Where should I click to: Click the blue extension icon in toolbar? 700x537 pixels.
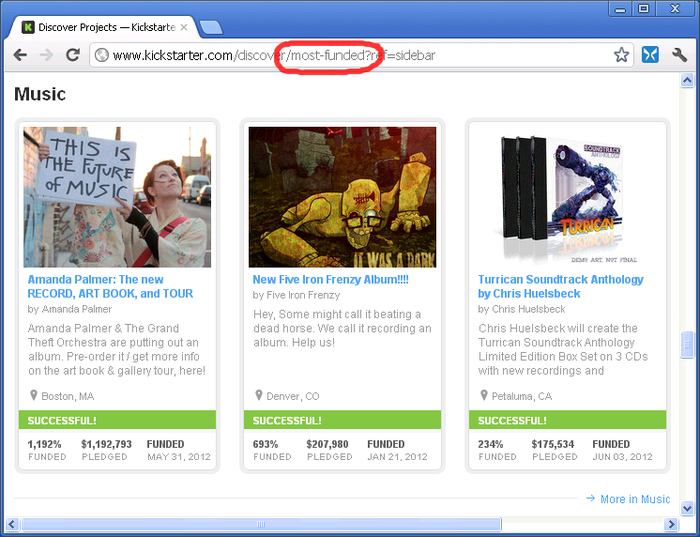650,55
